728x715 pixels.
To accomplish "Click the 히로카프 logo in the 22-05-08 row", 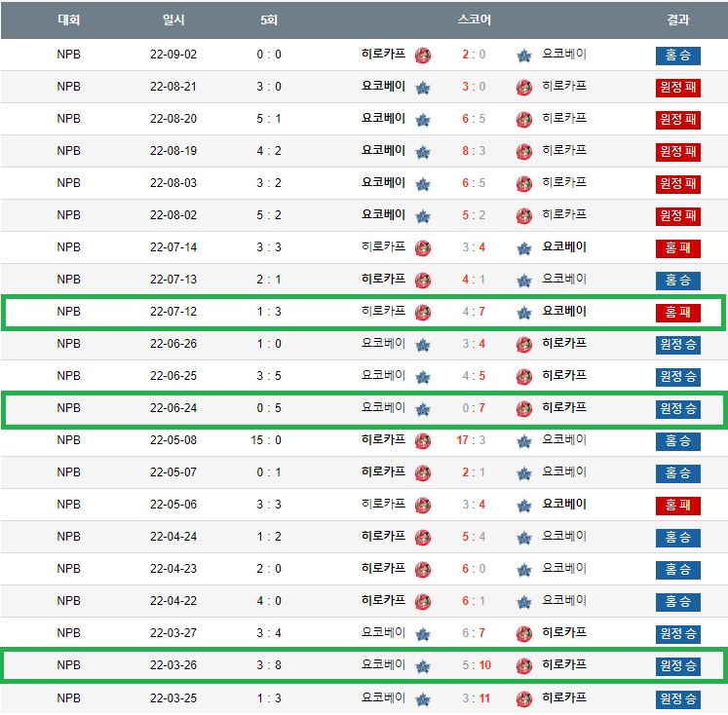I will (422, 441).
